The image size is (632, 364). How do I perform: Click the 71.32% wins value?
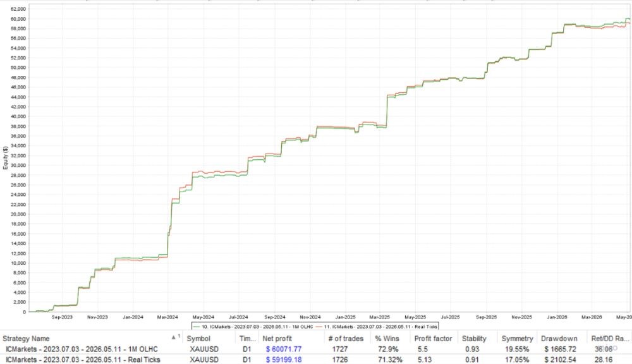(x=390, y=360)
